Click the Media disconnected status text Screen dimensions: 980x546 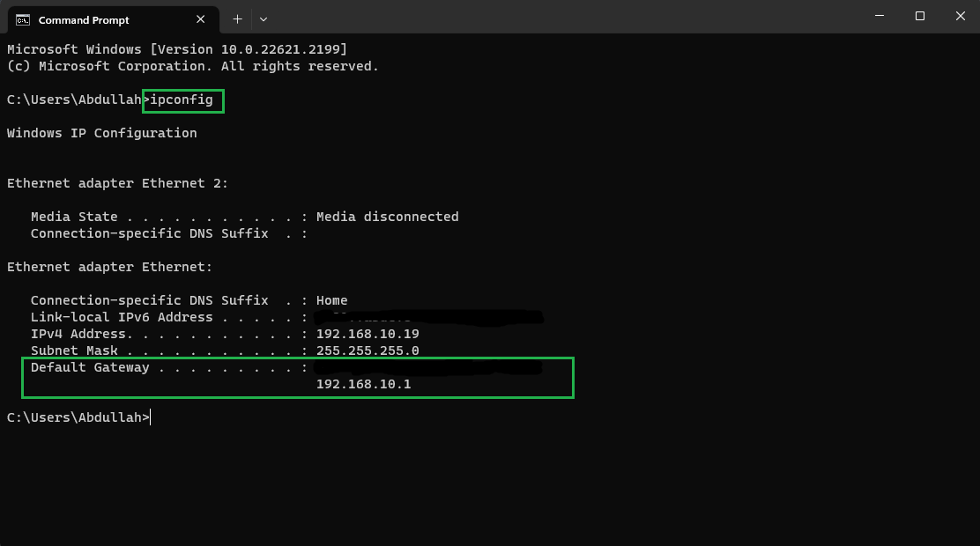(x=387, y=217)
